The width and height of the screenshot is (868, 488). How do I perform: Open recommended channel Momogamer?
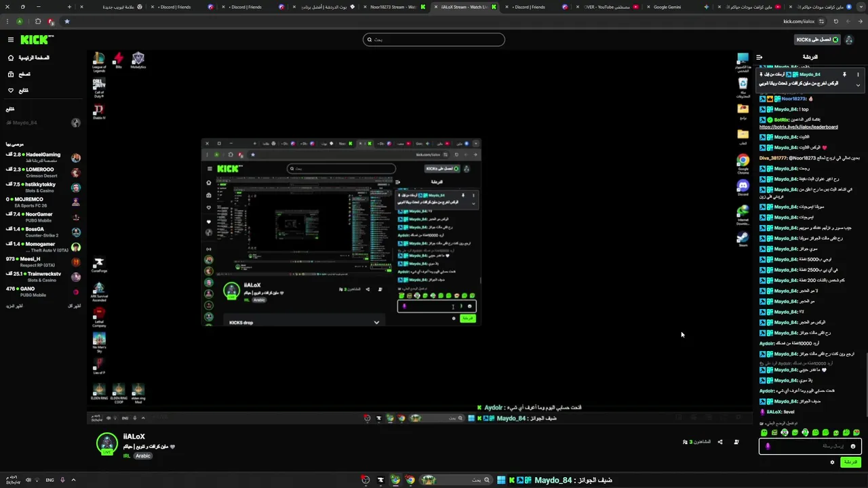[43, 247]
